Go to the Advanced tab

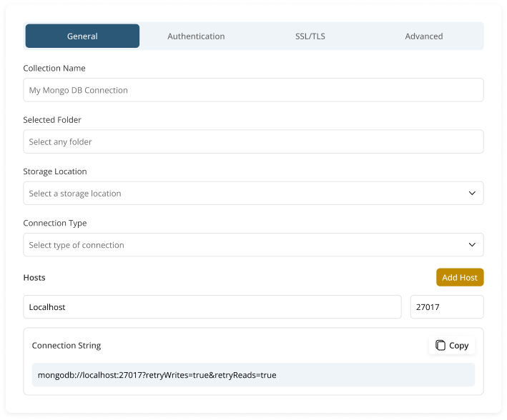(x=423, y=36)
